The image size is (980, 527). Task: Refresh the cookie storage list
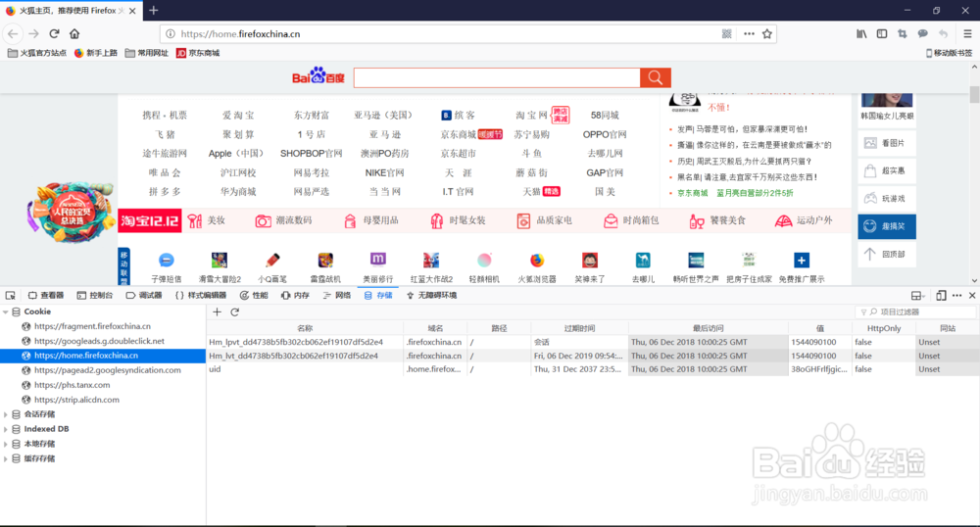click(235, 312)
